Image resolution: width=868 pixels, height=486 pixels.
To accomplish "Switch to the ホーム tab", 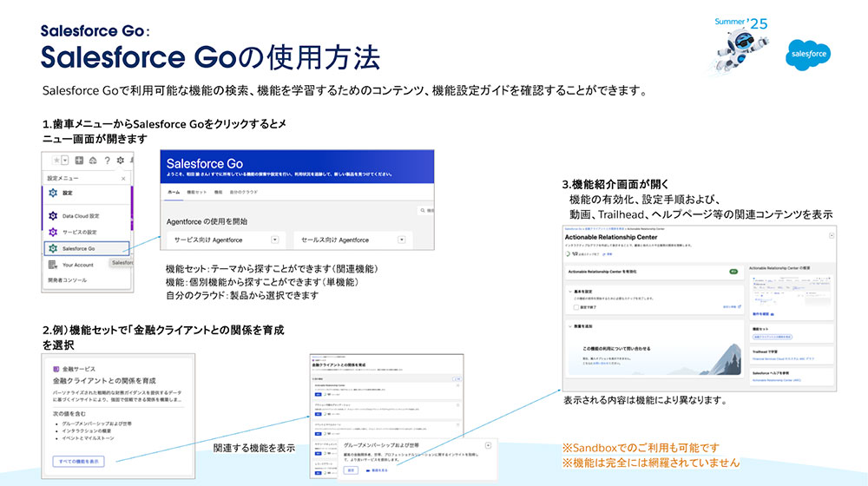I will click(174, 192).
